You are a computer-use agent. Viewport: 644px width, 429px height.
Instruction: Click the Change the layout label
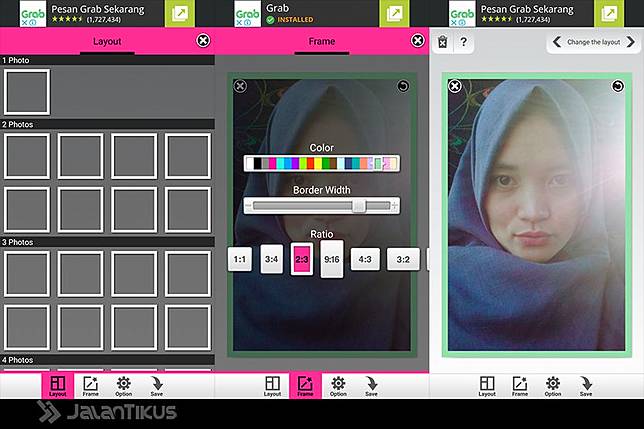point(593,43)
